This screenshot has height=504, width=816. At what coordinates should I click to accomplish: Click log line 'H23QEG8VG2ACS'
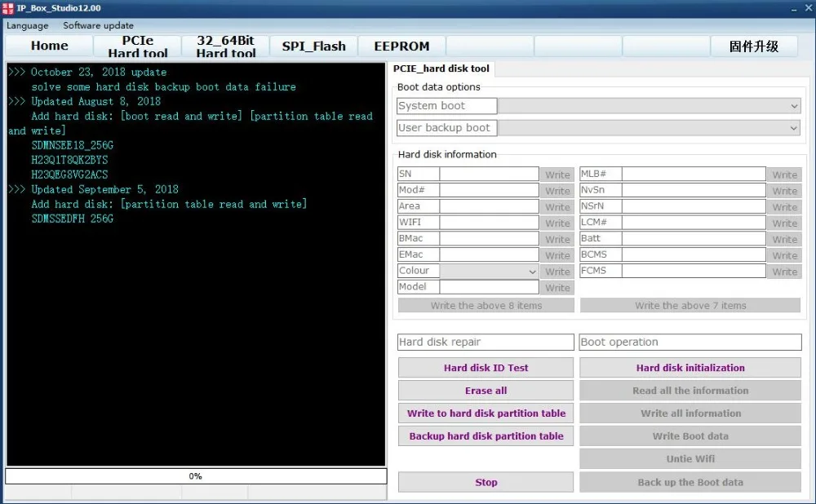(69, 175)
